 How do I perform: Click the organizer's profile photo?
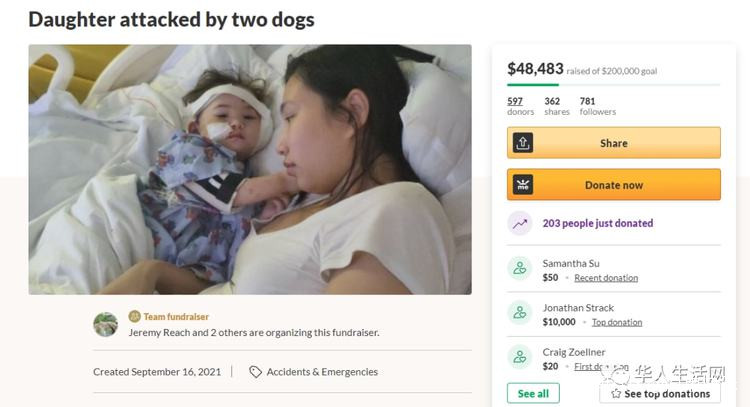point(106,324)
